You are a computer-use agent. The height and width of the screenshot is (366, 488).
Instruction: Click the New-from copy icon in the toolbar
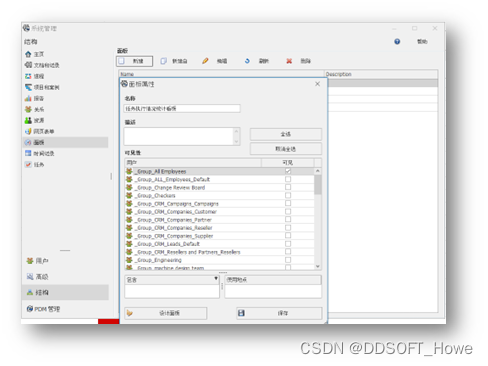tap(163, 61)
